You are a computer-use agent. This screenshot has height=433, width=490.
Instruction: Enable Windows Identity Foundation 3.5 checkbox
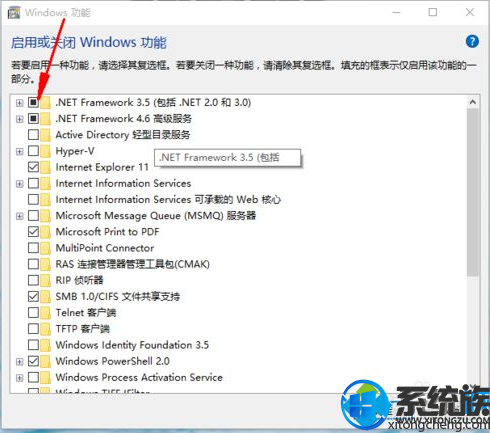(x=33, y=345)
